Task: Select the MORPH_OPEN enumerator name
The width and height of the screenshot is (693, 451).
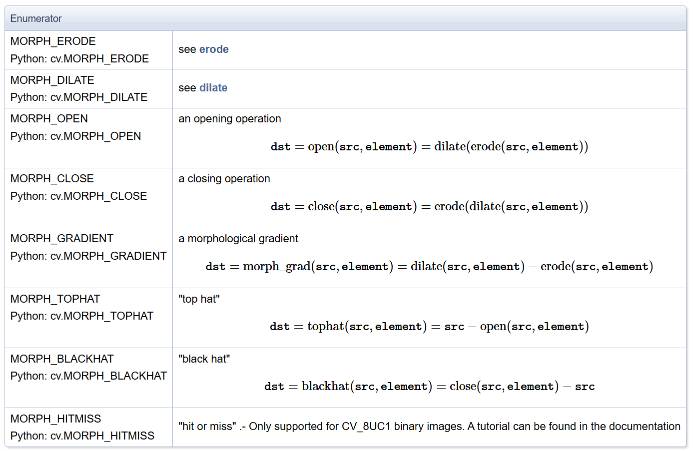Action: (50, 119)
